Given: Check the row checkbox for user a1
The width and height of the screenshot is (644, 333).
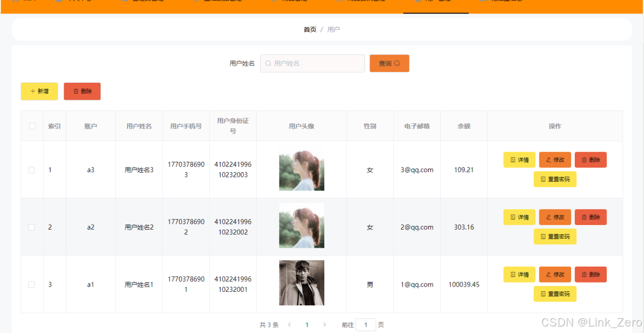Looking at the screenshot, I should (x=31, y=284).
